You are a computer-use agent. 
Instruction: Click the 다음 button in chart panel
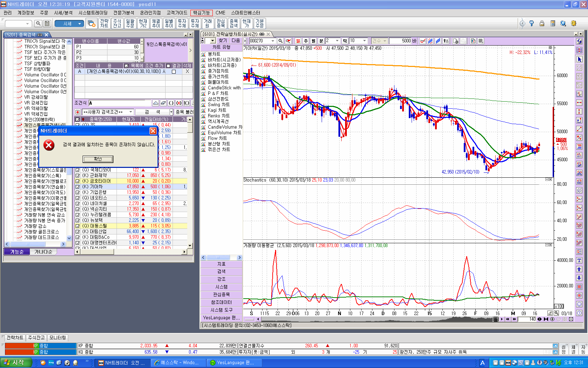(236, 41)
